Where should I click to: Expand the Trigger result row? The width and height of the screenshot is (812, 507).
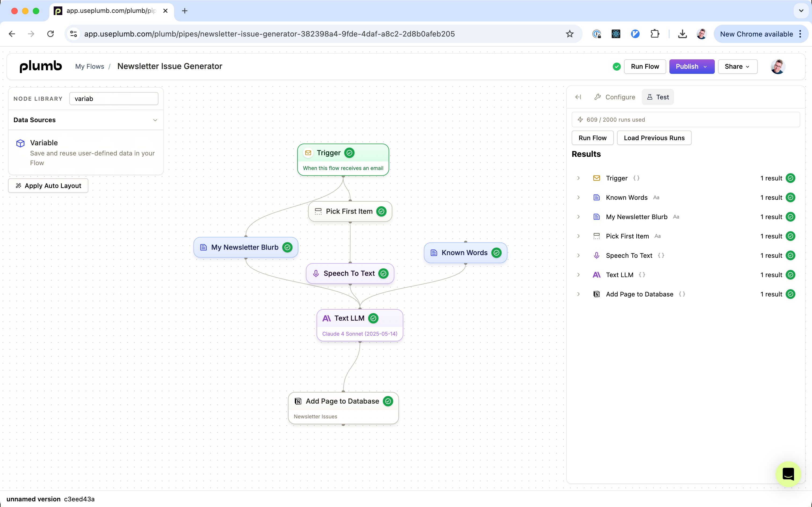point(578,178)
